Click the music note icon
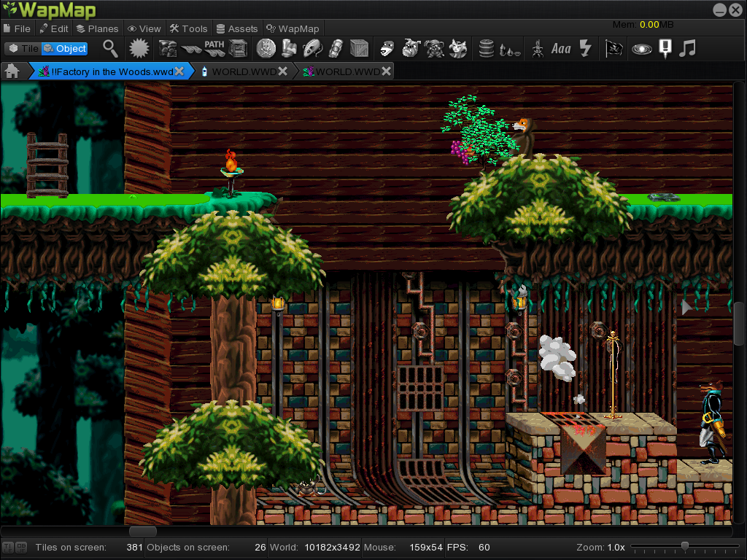747x560 pixels. 687,49
